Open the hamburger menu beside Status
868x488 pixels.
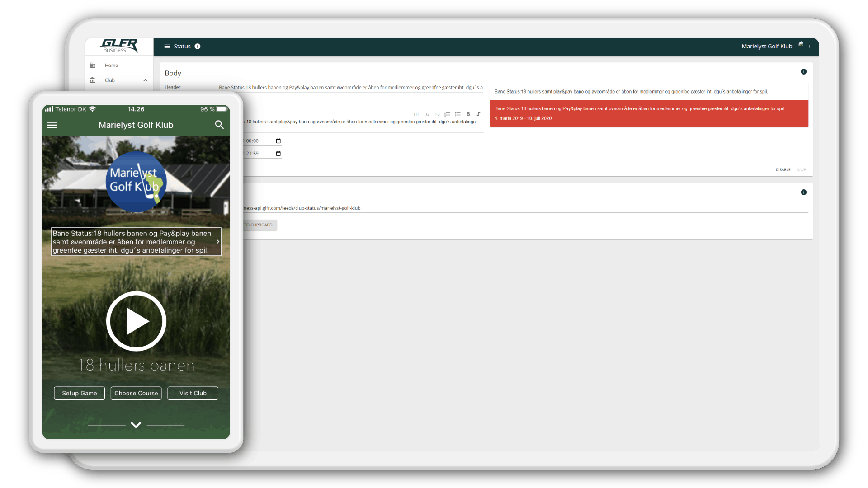point(167,47)
